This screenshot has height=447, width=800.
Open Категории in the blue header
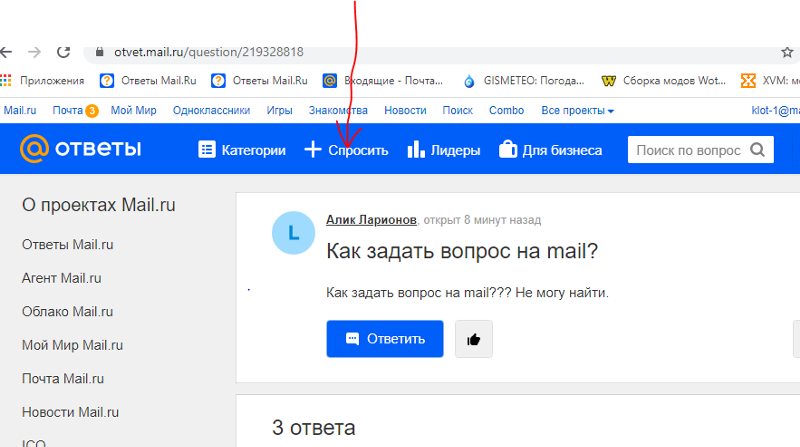(242, 150)
